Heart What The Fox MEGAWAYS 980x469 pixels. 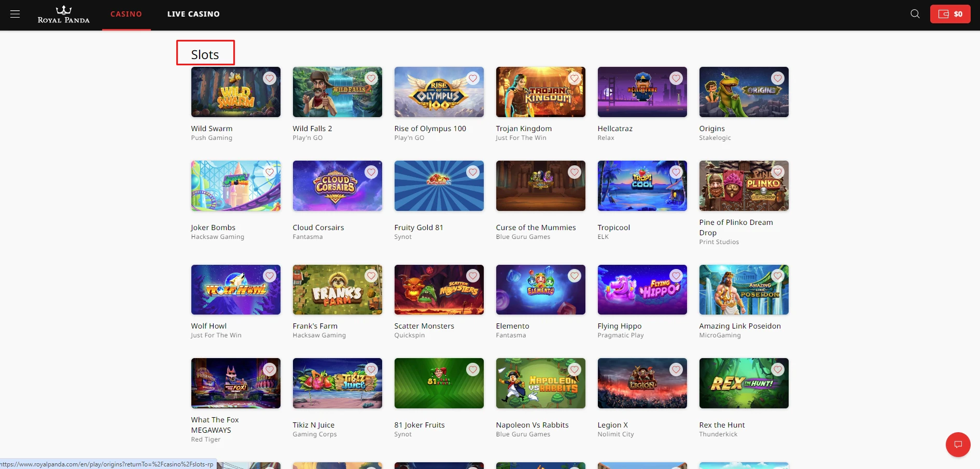270,369
